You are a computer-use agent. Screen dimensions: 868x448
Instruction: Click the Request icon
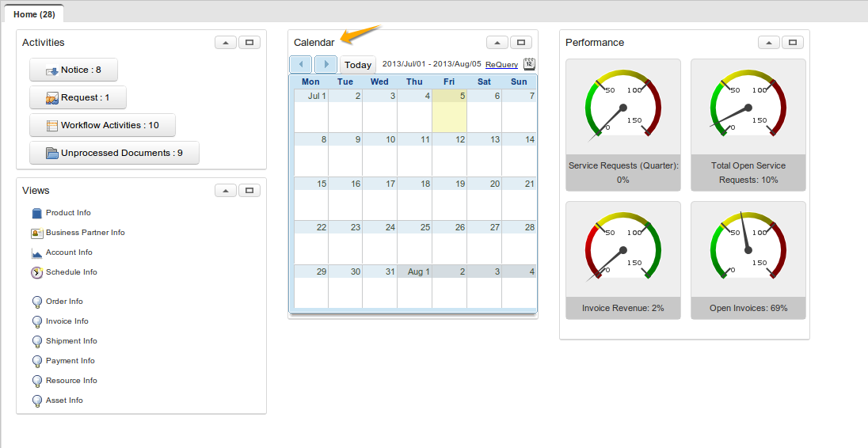click(52, 98)
